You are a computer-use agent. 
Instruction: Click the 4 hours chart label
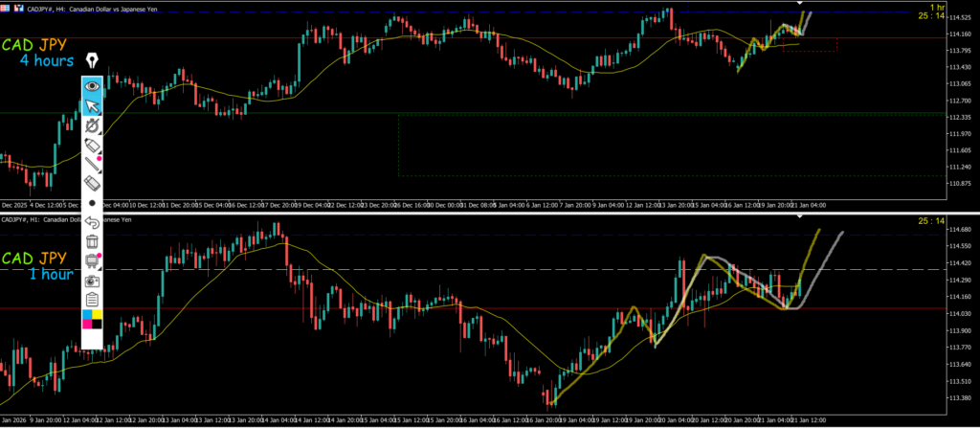(46, 61)
